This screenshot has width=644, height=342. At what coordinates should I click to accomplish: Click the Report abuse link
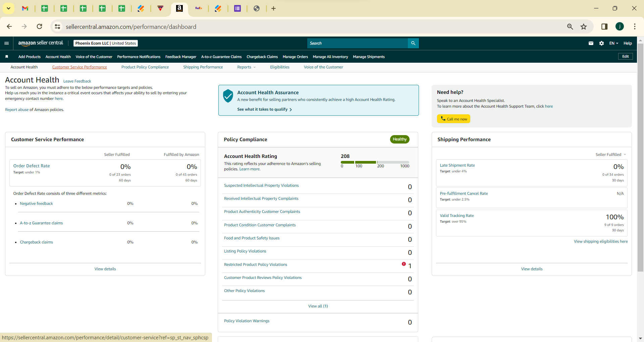17,110
